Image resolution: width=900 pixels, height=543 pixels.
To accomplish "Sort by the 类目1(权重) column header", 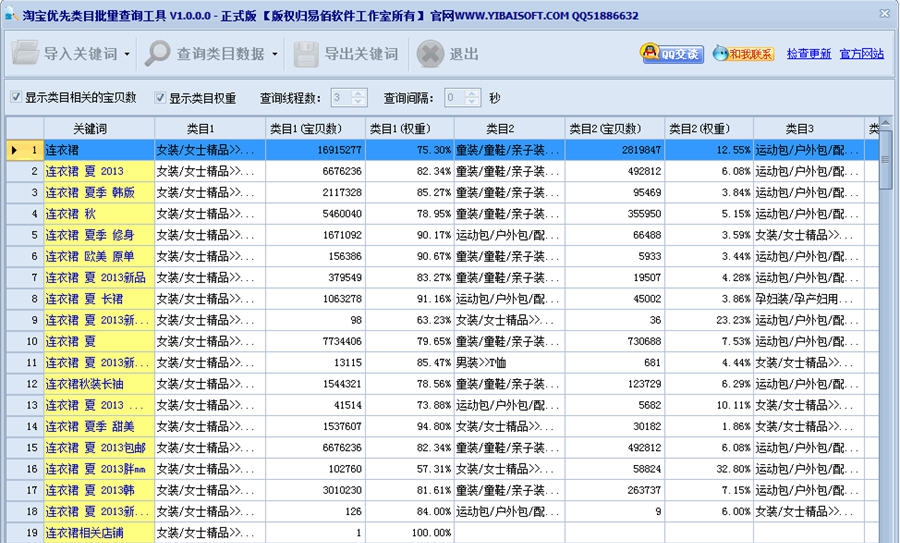I will click(x=409, y=129).
